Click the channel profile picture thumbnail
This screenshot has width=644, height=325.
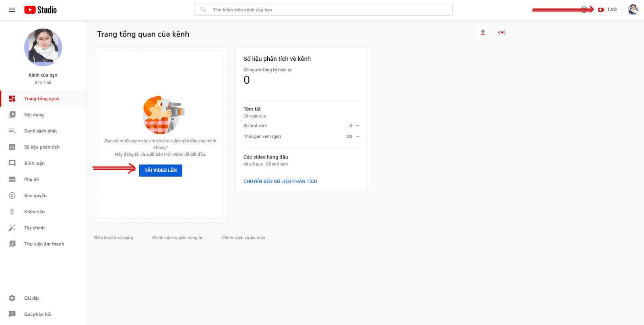(x=43, y=47)
